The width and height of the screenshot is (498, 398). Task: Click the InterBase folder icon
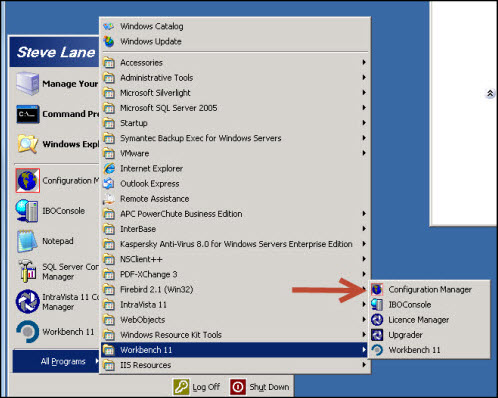[109, 229]
